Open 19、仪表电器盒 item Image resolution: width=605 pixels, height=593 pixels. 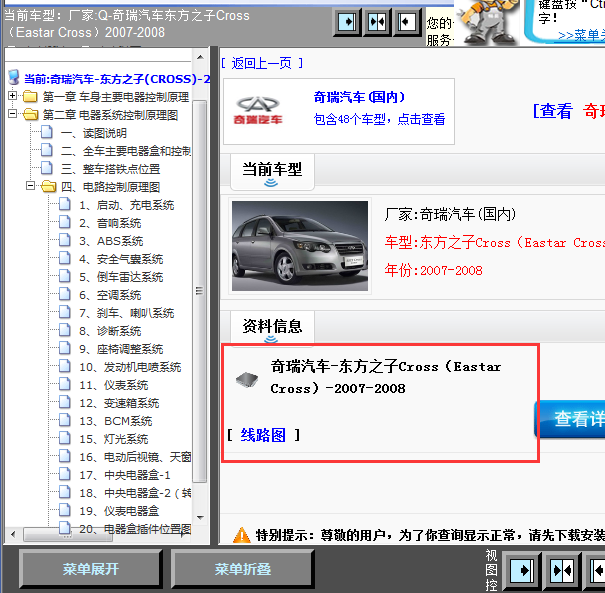pyautogui.click(x=119, y=511)
